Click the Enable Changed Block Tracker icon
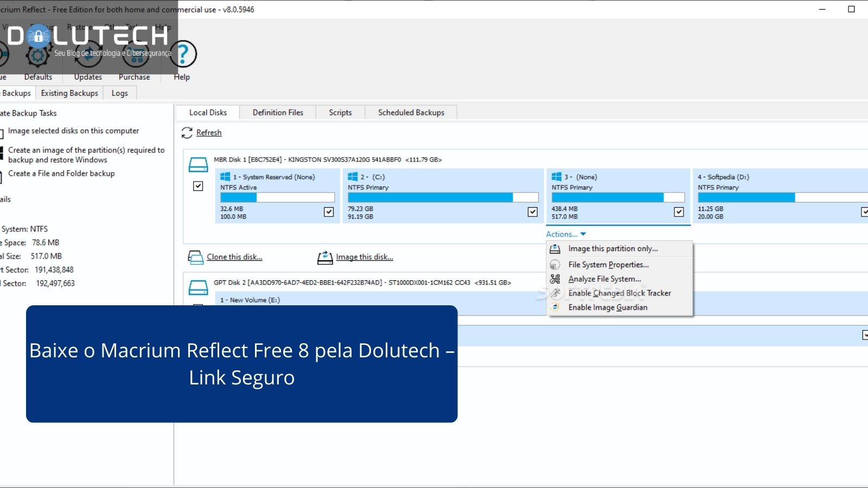 (555, 293)
